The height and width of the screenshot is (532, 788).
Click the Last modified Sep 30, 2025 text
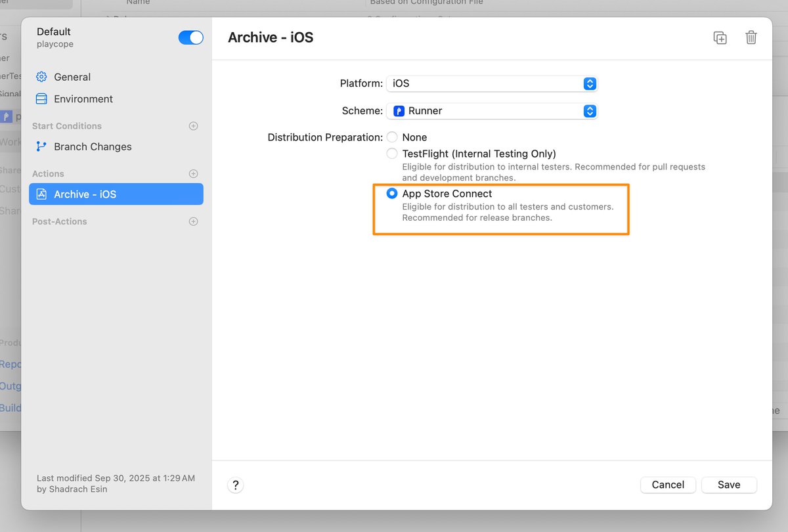coord(116,478)
